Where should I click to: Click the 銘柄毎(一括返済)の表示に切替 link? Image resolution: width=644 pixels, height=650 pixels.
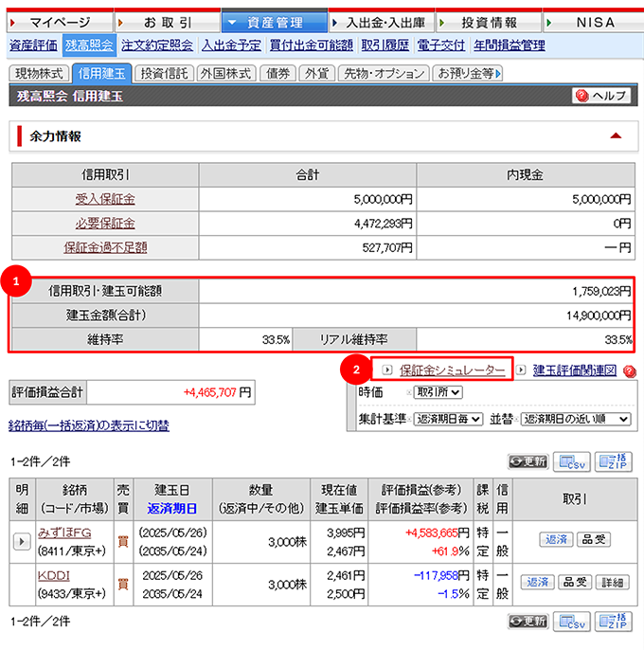[89, 425]
